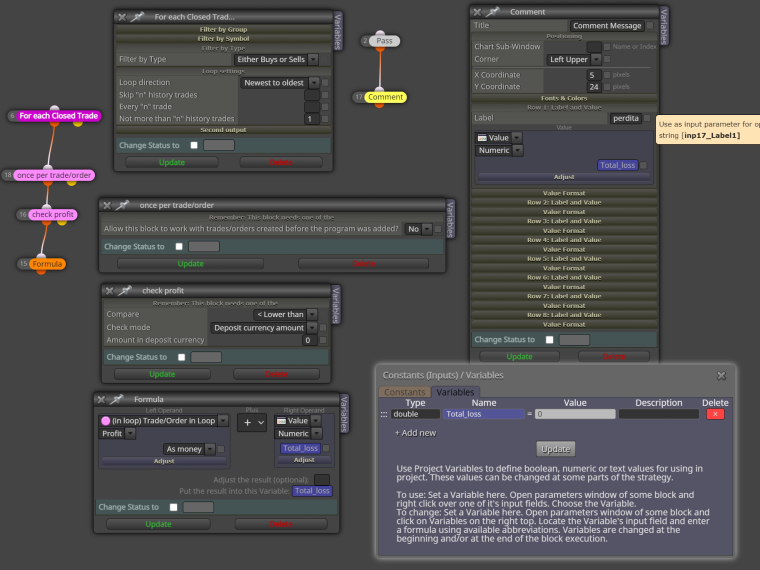This screenshot has height=570, width=760.
Task: Click Delete in Formula panel
Action: pos(281,524)
